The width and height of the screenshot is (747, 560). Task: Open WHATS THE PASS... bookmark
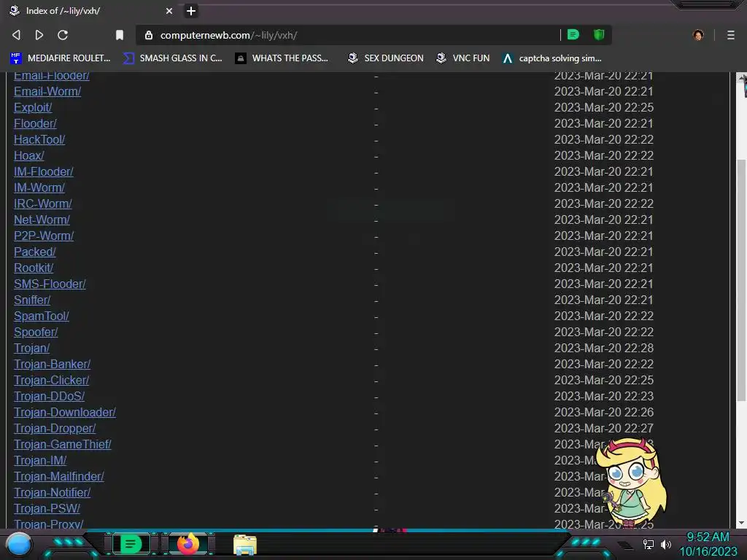tap(282, 58)
